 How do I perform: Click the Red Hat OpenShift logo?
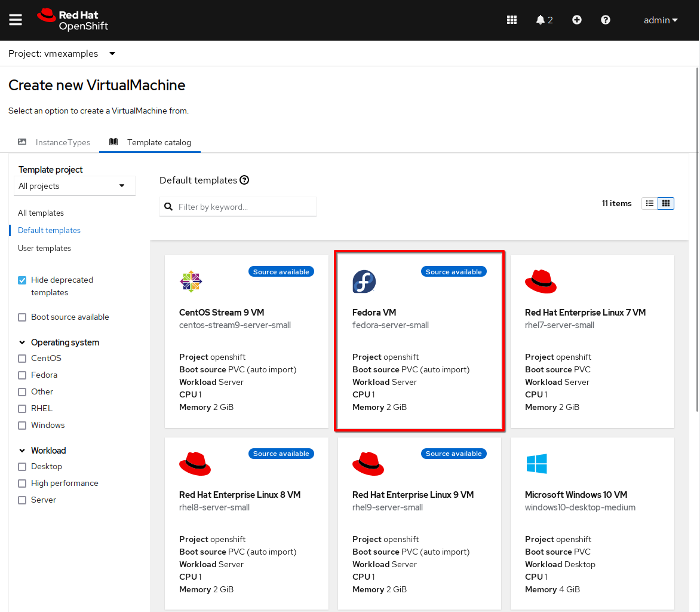click(x=73, y=20)
